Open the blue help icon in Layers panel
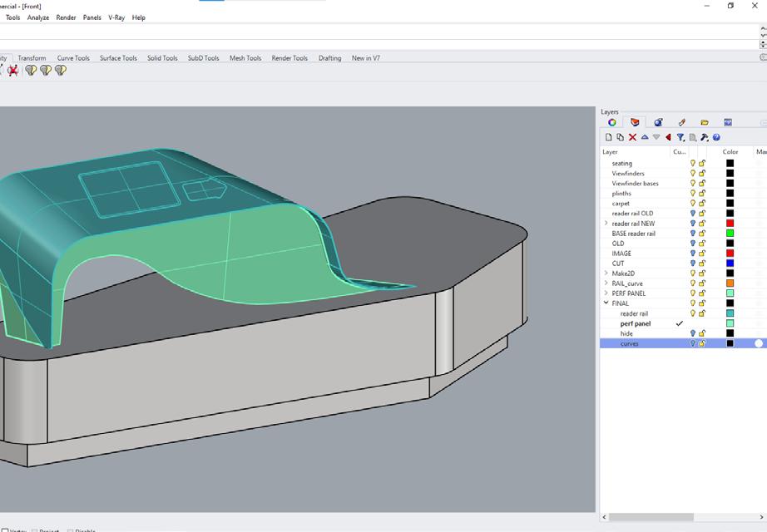Image resolution: width=767 pixels, height=532 pixels. 716,137
